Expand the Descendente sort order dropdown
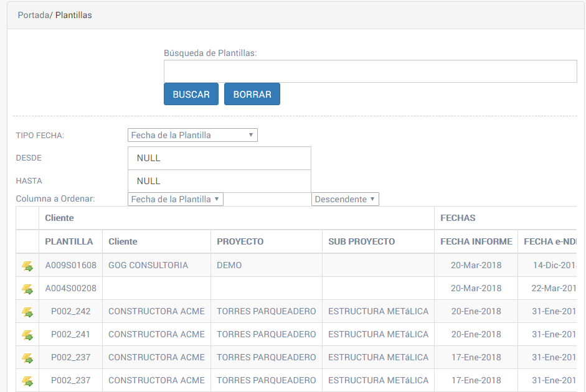This screenshot has width=586, height=392. [x=345, y=199]
